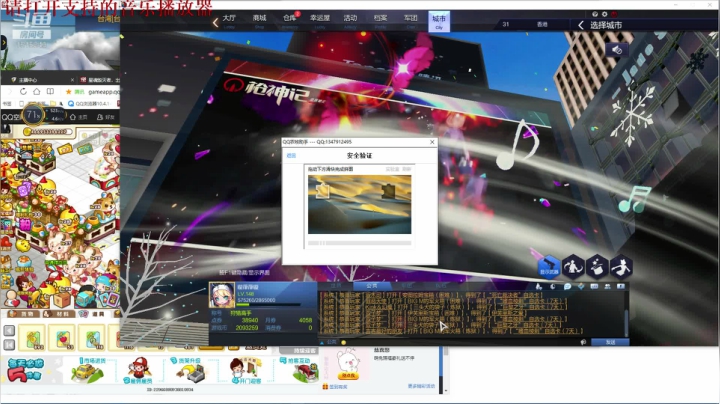Viewport: 720px width, 404px height.
Task: Click the 开门迎客 open door step icon
Action: pyautogui.click(x=245, y=370)
